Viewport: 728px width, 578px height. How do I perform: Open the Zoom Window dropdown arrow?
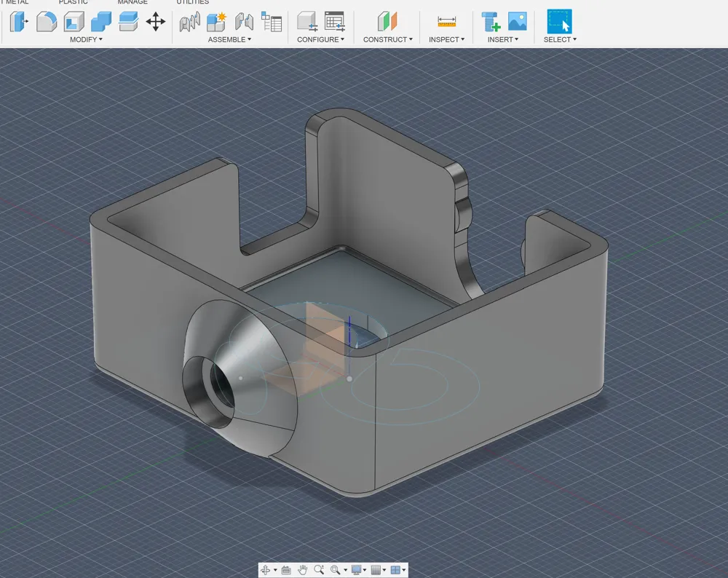(x=345, y=570)
